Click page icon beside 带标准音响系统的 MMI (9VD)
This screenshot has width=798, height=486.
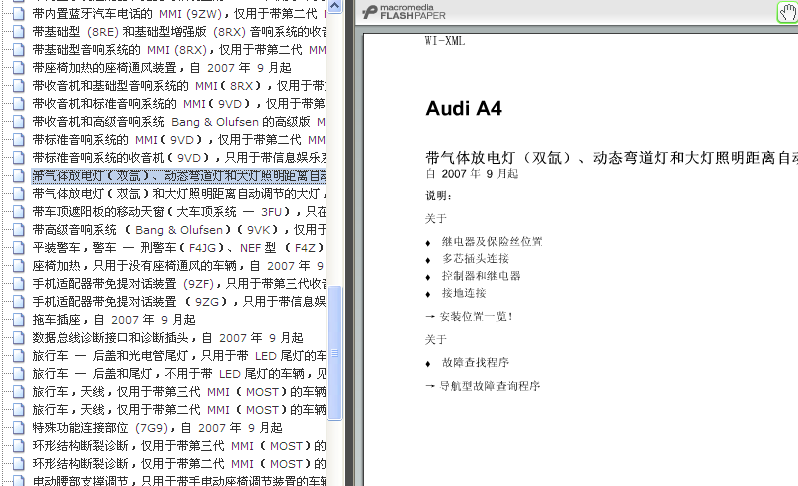pos(18,139)
